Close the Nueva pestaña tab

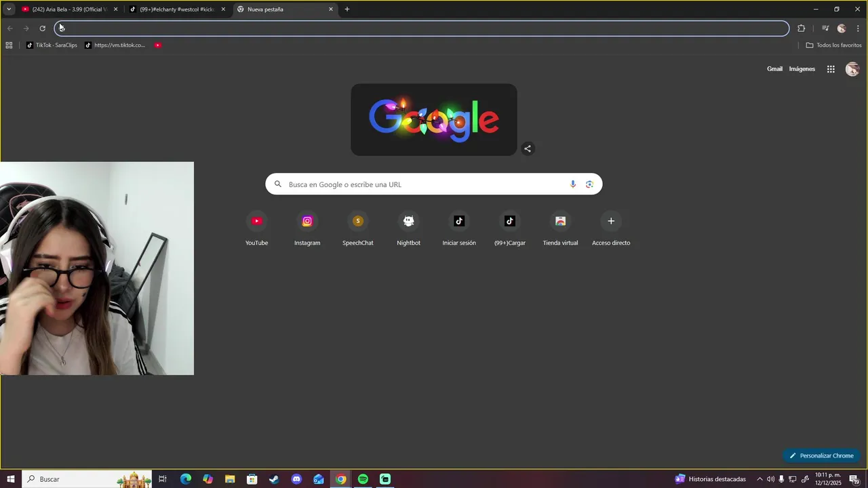[331, 9]
